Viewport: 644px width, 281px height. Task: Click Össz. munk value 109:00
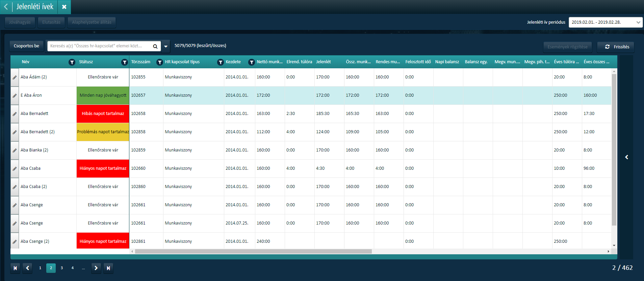point(352,132)
